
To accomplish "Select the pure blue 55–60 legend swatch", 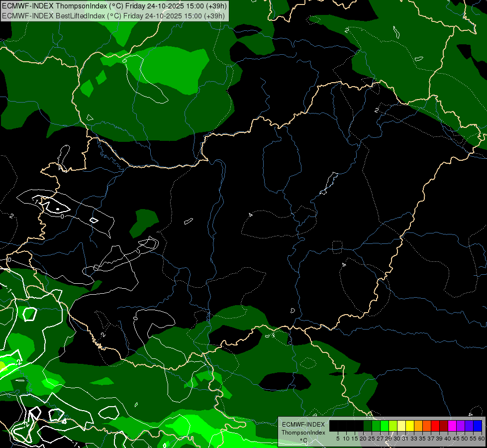I will click(478, 426).
